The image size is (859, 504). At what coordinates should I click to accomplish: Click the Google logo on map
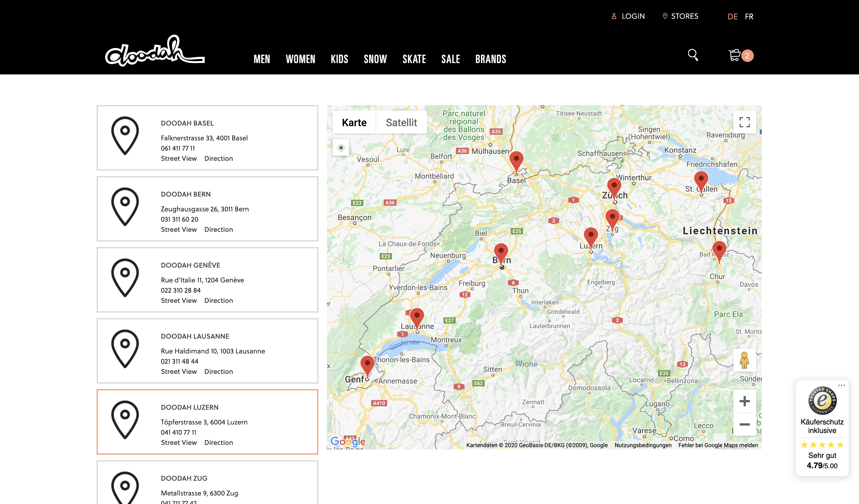point(348,441)
